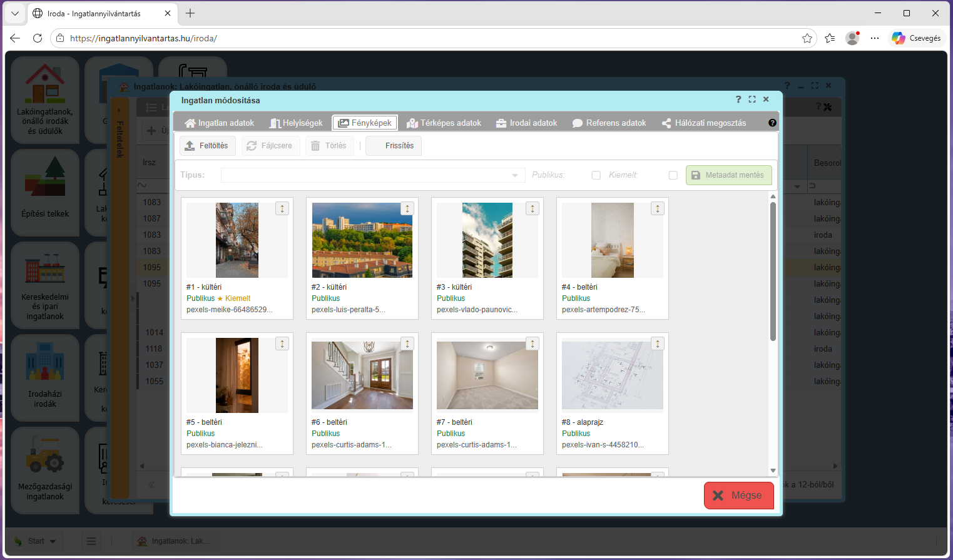The width and height of the screenshot is (953, 560).
Task: Click the reorder arrow icon on photo #1
Action: (282, 209)
